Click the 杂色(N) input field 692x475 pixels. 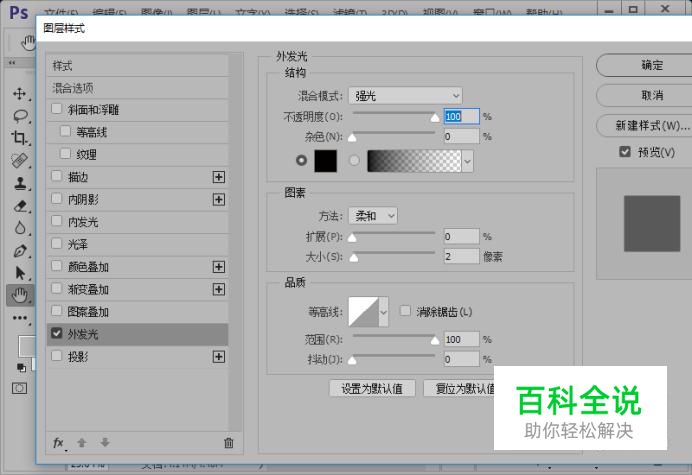[461, 136]
